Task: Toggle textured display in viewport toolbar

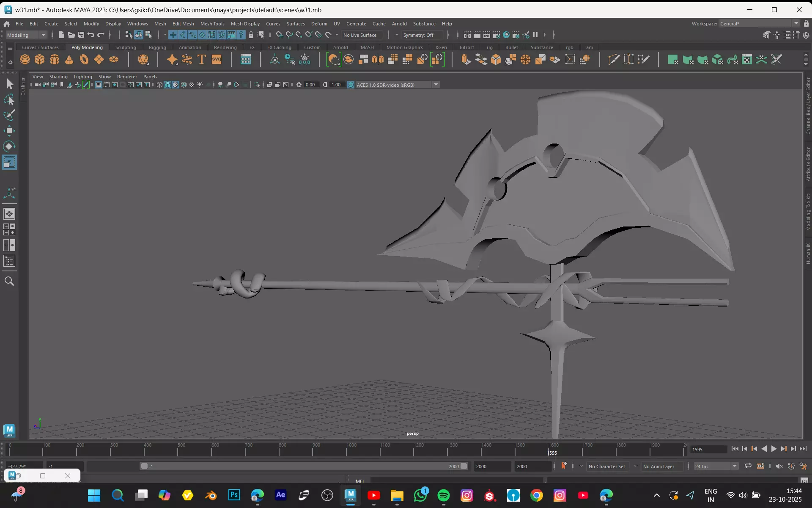Action: [192, 85]
